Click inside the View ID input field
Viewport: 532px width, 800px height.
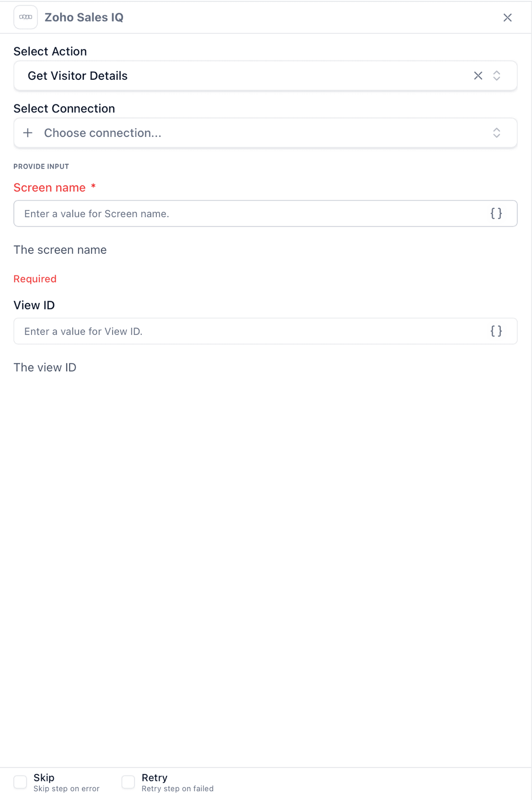click(246, 331)
